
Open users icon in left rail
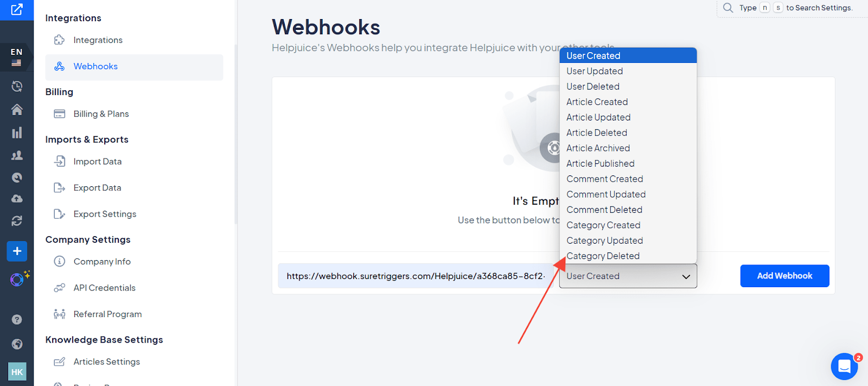[17, 155]
